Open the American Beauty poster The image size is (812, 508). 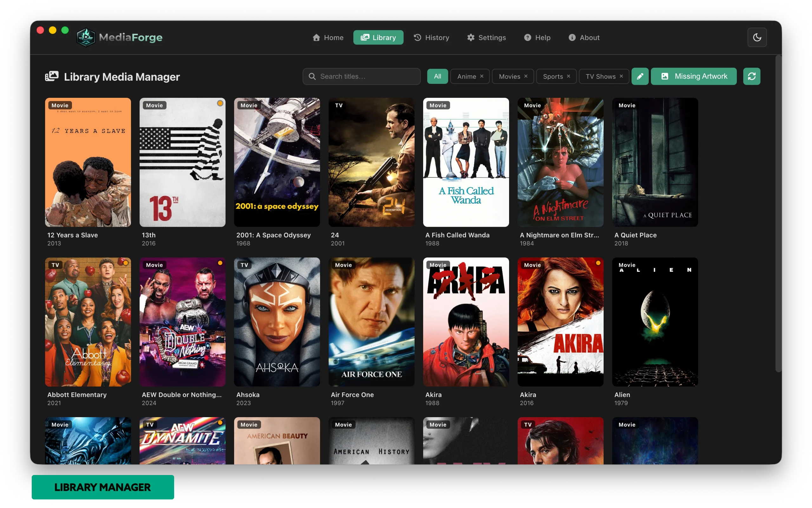(x=277, y=441)
